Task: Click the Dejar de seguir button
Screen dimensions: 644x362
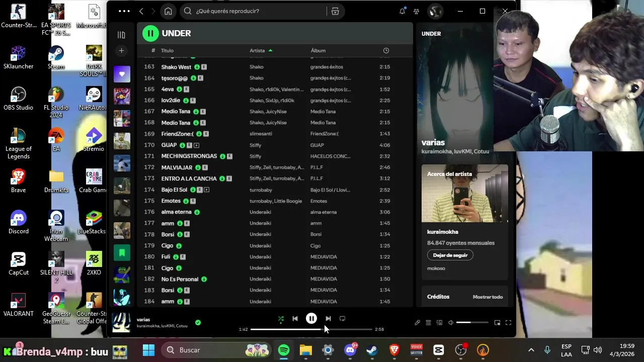Action: click(450, 255)
